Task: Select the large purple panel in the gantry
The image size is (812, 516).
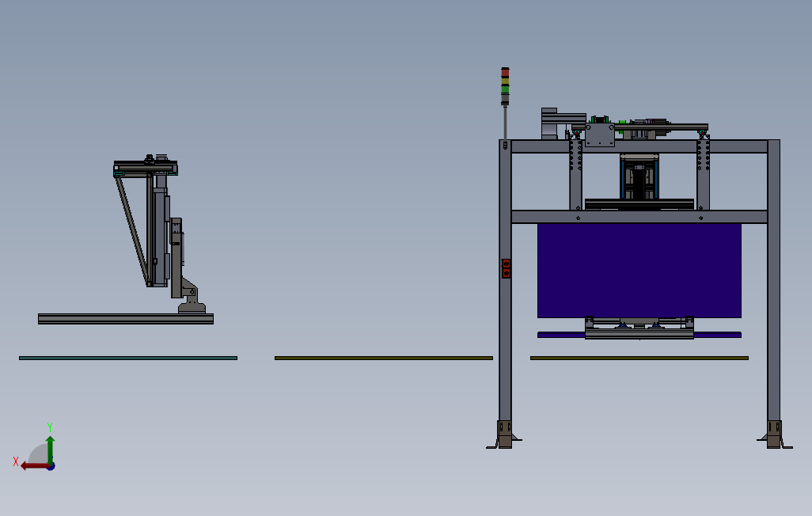Action: 639,271
